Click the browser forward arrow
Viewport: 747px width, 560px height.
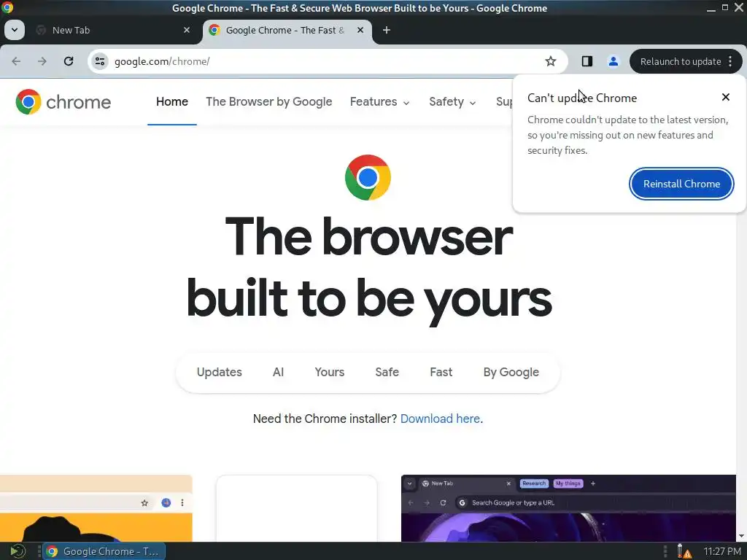42,61
